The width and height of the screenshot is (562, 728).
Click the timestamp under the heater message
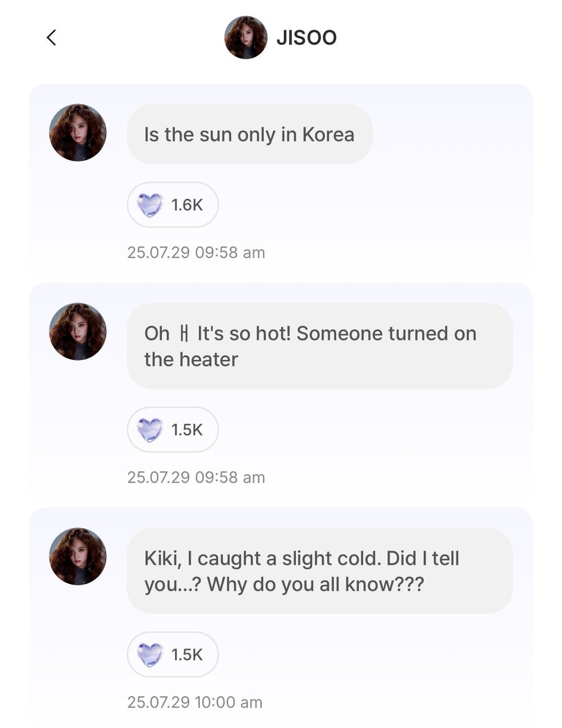pyautogui.click(x=196, y=478)
